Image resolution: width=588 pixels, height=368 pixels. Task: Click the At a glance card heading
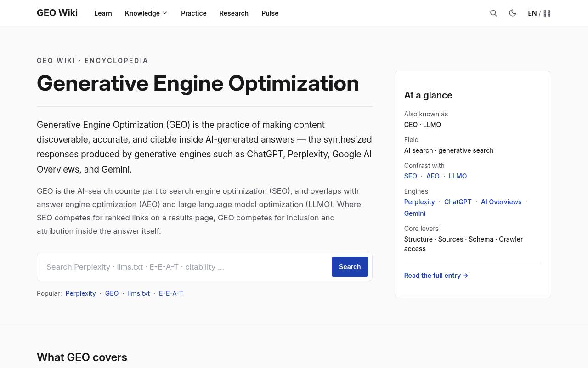point(428,95)
